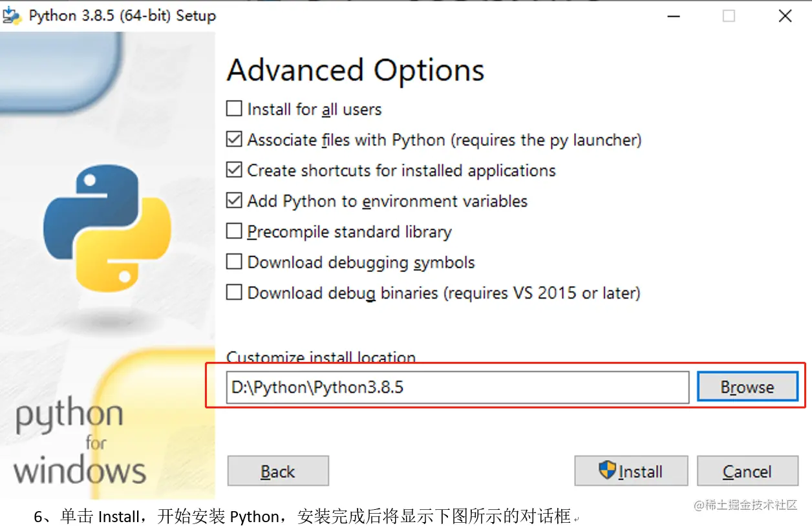Viewport: 812px width, 526px height.
Task: Start installation with Install button
Action: (631, 471)
